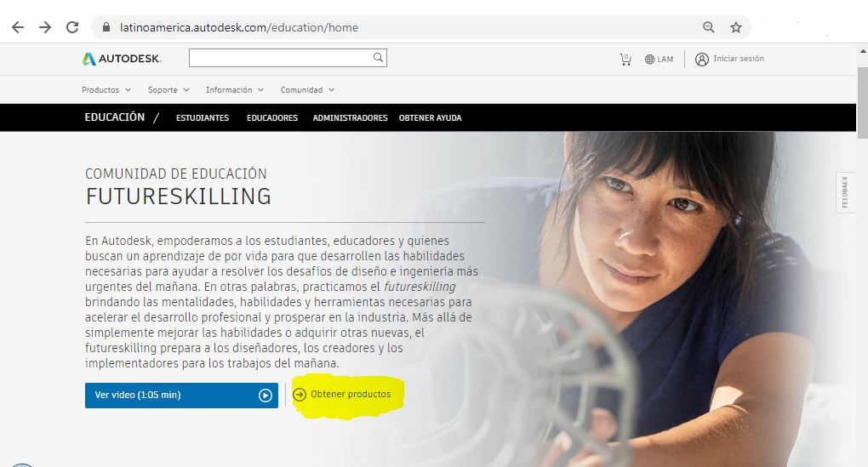868x467 pixels.
Task: Click the Autodesk logo
Action: (122, 59)
